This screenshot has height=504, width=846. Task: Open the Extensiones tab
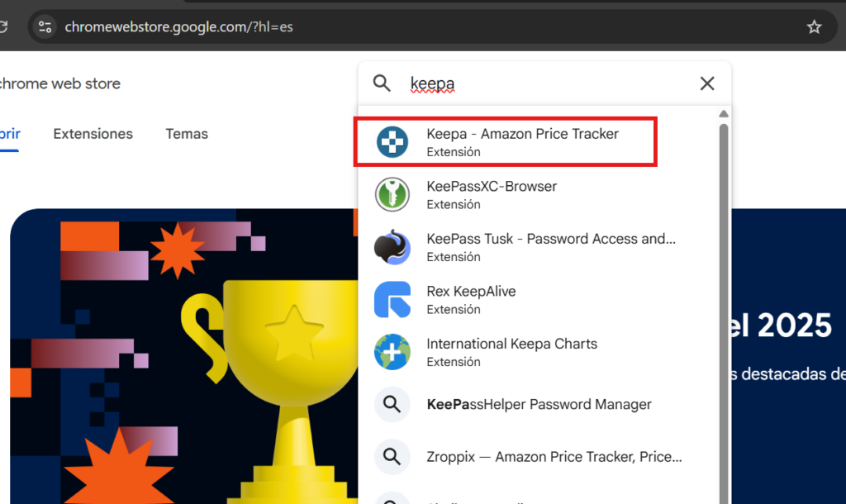tap(93, 134)
